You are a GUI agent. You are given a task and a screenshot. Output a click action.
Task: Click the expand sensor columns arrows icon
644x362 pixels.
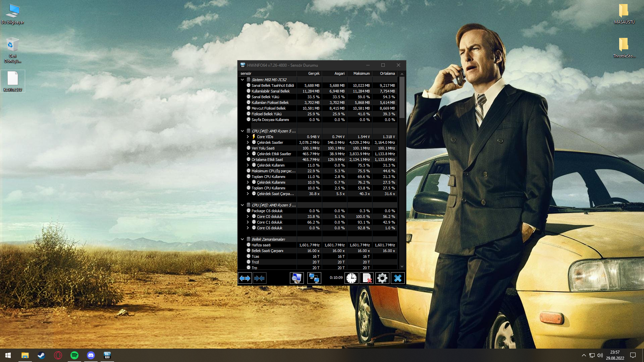point(245,278)
